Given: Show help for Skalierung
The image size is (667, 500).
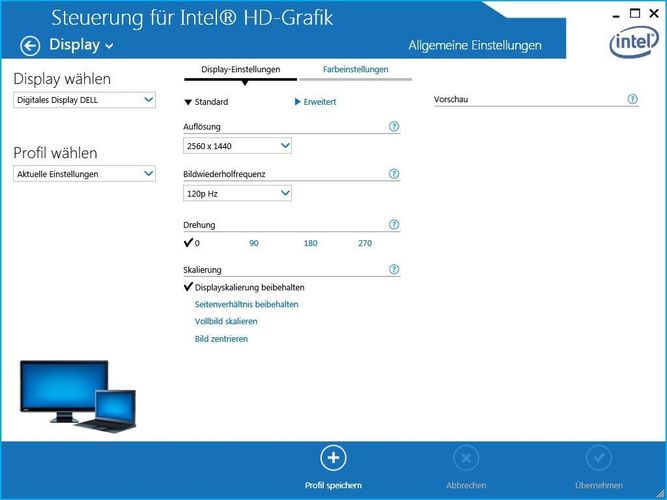Looking at the screenshot, I should (394, 269).
